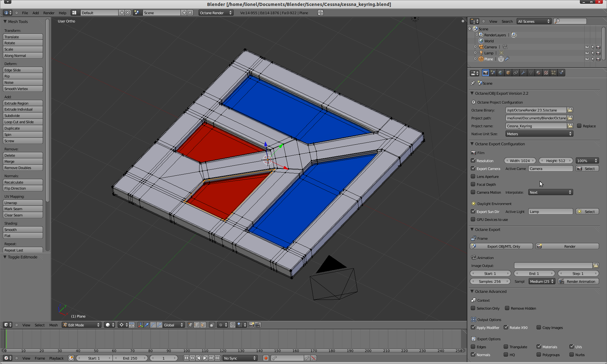Select the face select mode cube icon

coord(203,325)
